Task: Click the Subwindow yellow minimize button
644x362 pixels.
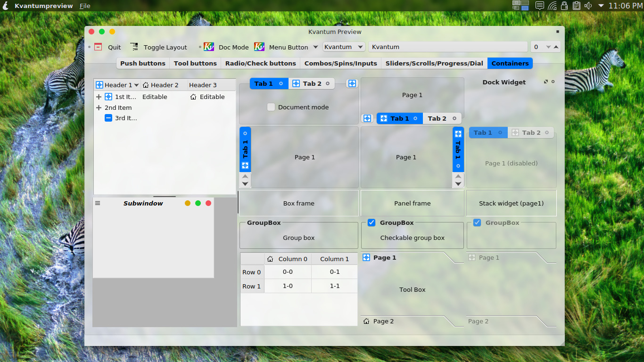Action: coord(188,203)
